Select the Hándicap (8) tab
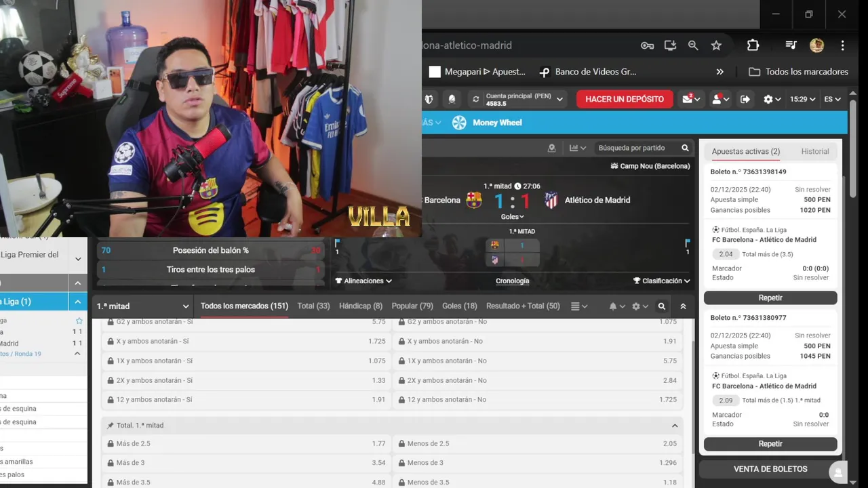 tap(361, 306)
